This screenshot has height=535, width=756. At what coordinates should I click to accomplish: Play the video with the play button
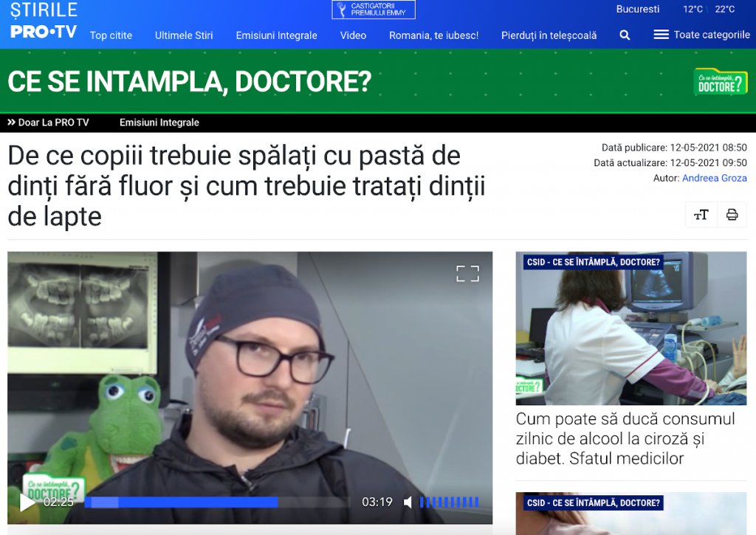27,503
